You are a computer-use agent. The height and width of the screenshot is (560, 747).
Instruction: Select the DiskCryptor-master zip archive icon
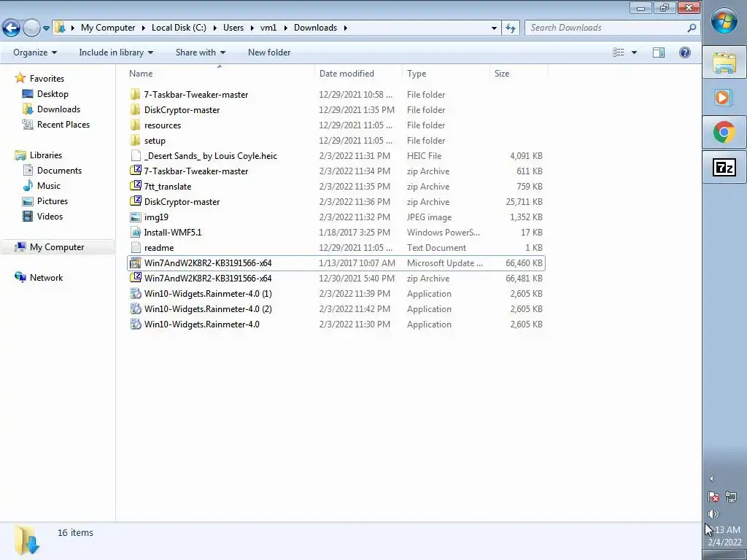pyautogui.click(x=135, y=201)
